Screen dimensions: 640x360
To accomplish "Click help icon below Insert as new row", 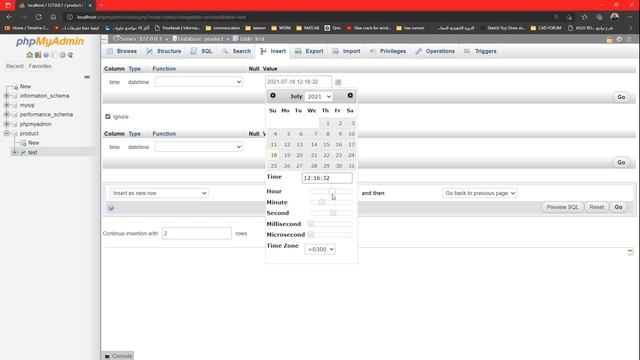I will pos(111,208).
